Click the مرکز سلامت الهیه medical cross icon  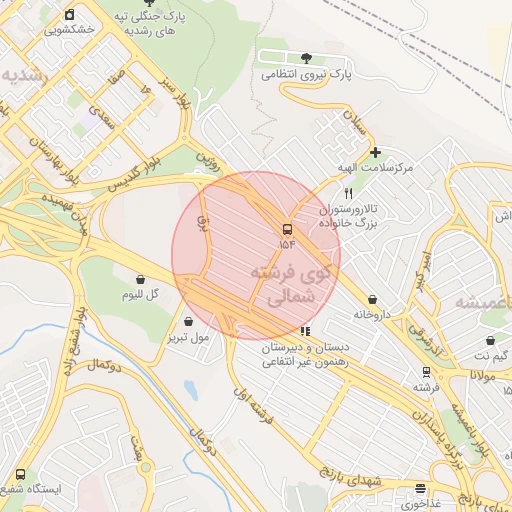point(375,152)
